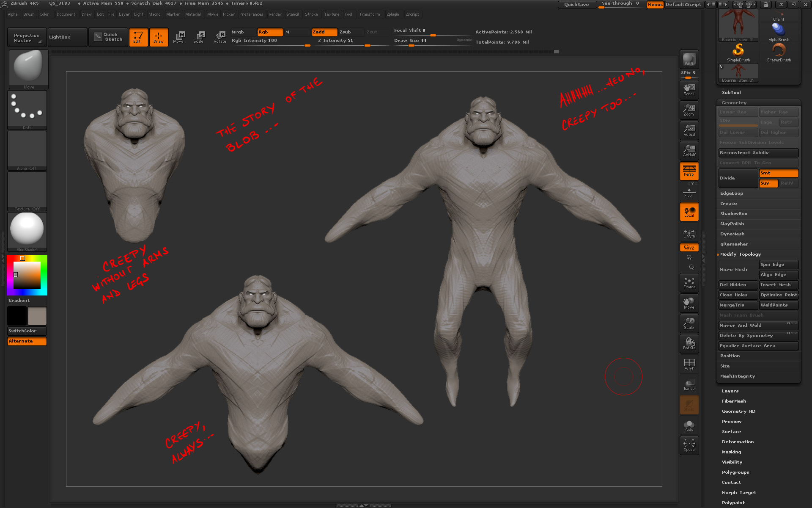The image size is (812, 508).
Task: Toggle Transp transparency mode
Action: (x=689, y=384)
